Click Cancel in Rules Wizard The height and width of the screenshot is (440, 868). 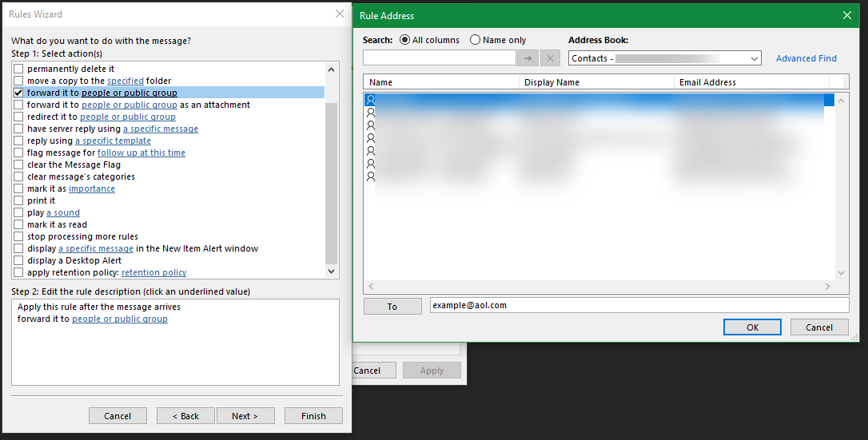118,416
